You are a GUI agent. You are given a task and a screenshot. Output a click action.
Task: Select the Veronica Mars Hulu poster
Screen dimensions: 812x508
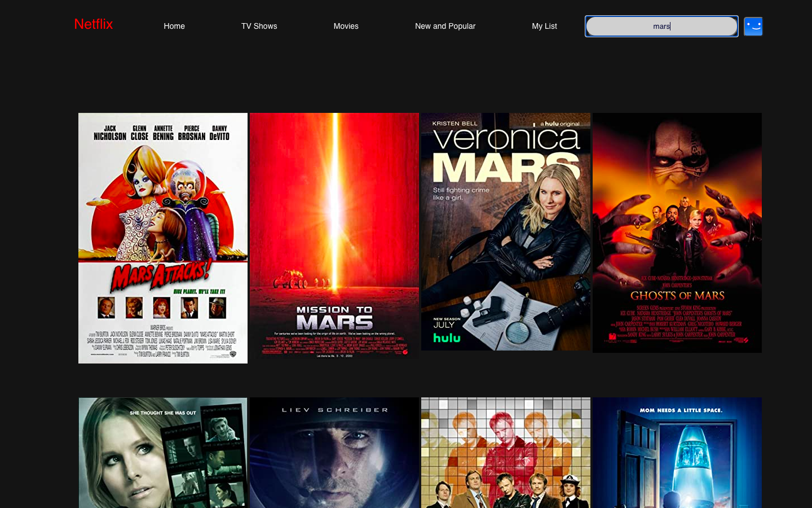click(x=506, y=231)
